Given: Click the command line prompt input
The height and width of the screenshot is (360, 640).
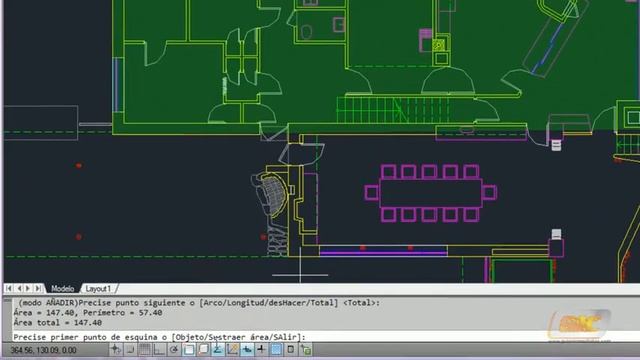Looking at the screenshot, I should 327,337.
